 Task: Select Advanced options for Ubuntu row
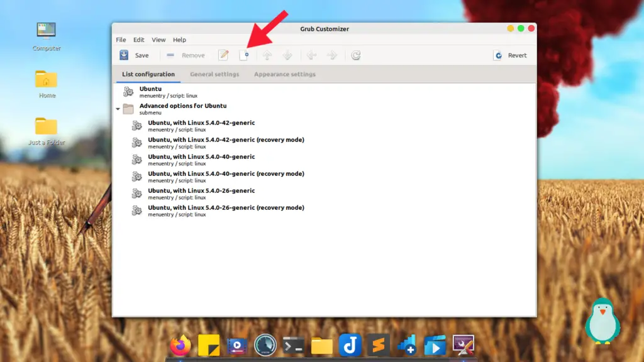click(x=325, y=109)
